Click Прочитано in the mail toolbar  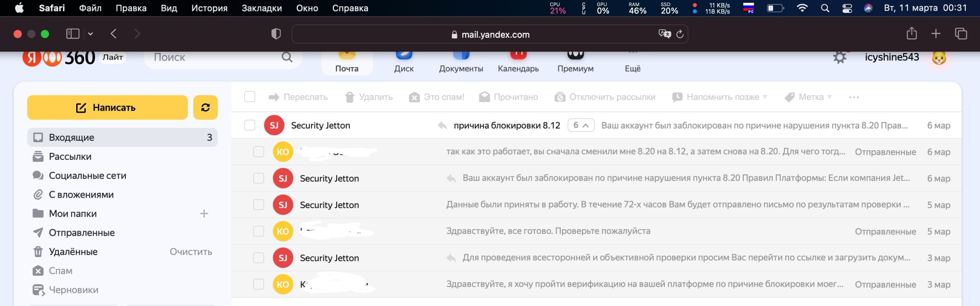click(x=508, y=97)
